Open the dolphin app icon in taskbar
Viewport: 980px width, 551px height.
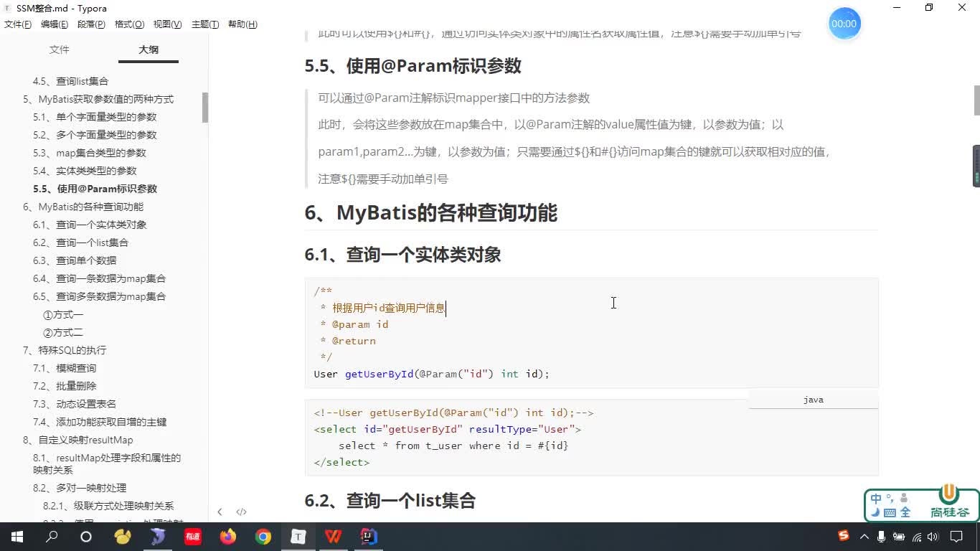(x=158, y=537)
